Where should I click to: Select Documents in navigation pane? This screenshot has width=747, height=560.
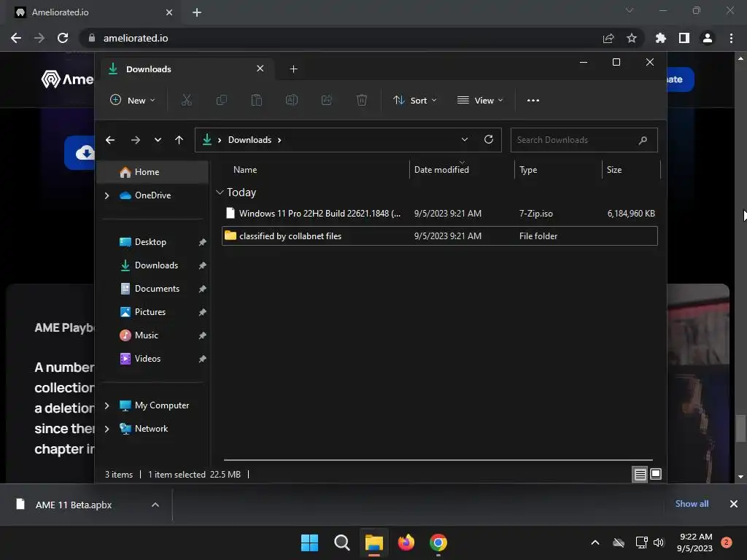pyautogui.click(x=153, y=289)
